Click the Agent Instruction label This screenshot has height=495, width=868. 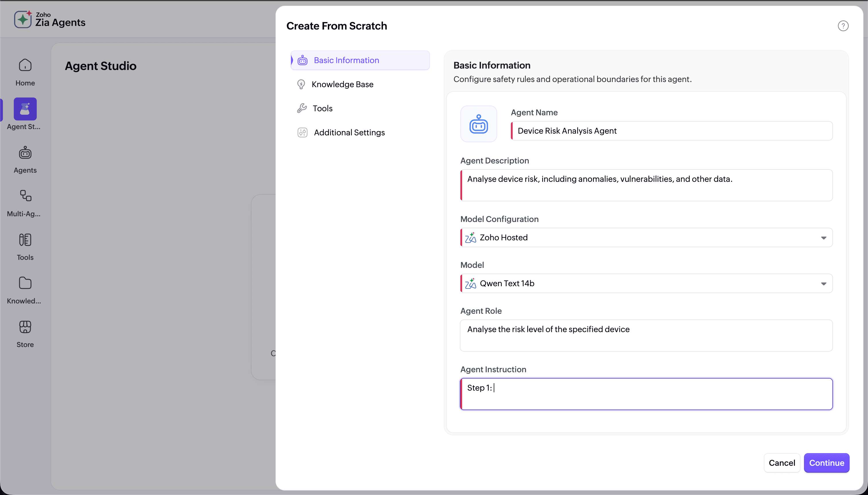click(x=493, y=369)
